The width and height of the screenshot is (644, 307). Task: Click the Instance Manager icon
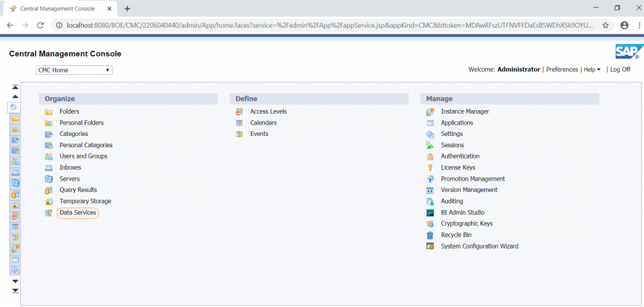tap(430, 112)
